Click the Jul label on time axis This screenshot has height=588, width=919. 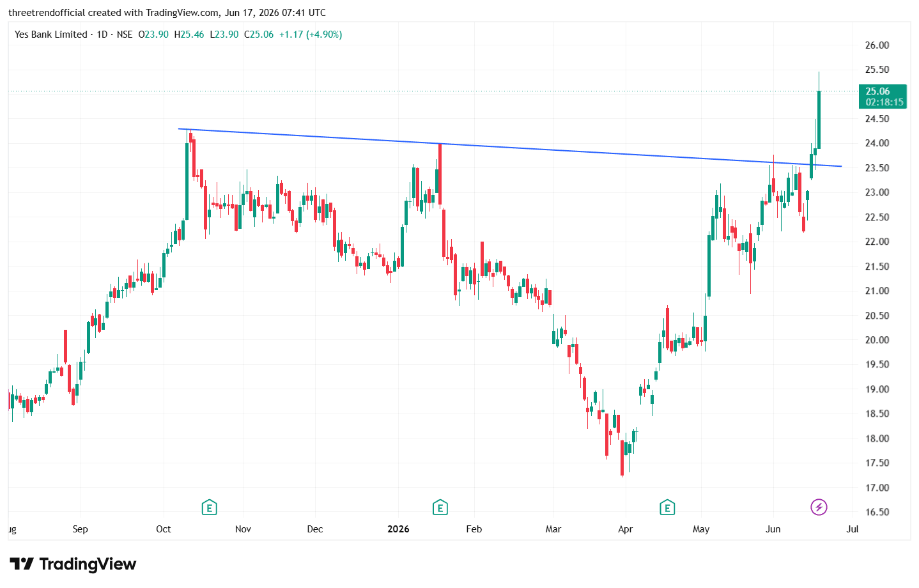coord(853,529)
